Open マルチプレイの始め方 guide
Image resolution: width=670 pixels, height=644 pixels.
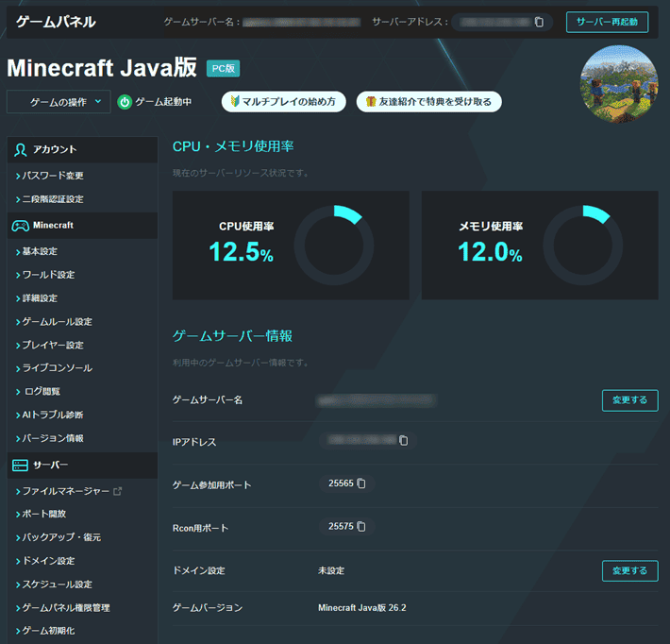point(283,102)
